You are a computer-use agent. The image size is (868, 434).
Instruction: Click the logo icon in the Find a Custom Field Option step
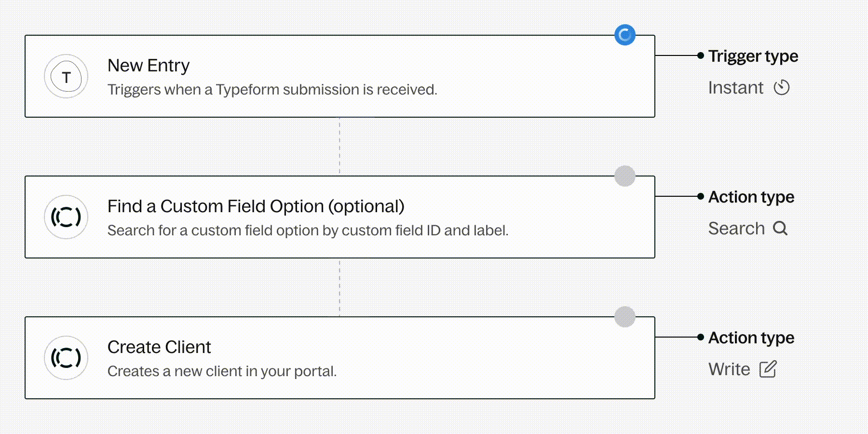click(66, 217)
